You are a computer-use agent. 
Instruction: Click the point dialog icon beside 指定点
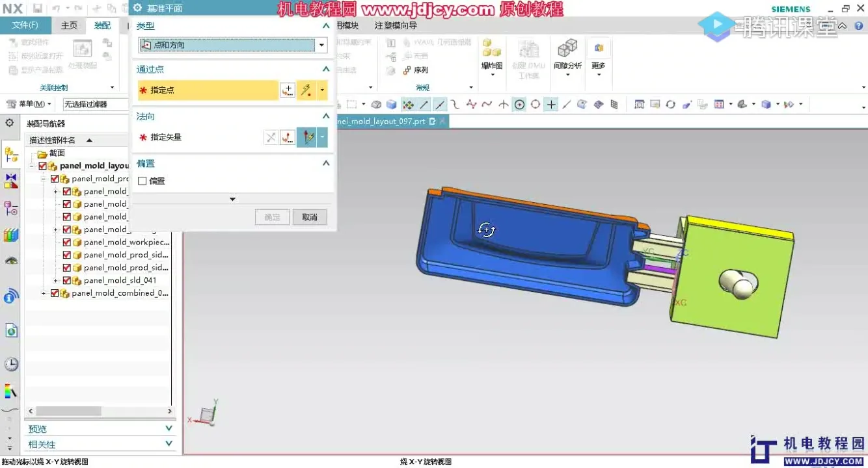click(x=288, y=90)
